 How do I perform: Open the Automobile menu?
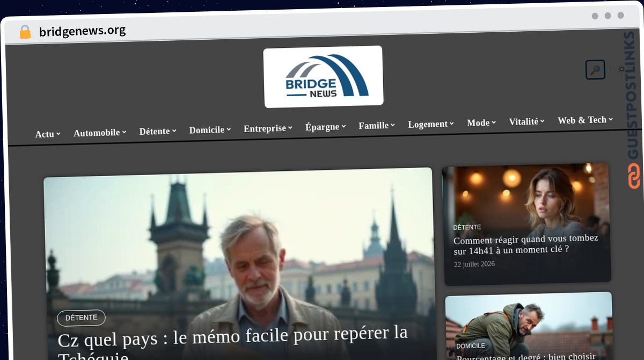pos(100,132)
